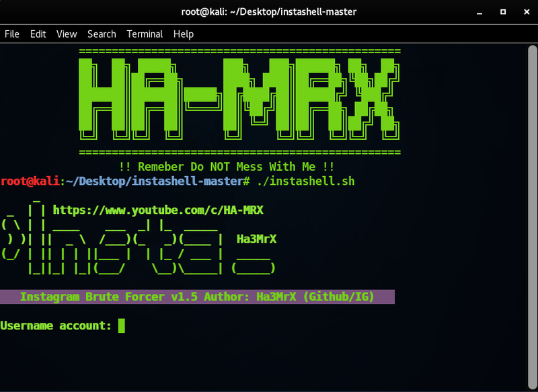Click the green blinking terminal cursor

pos(122,325)
